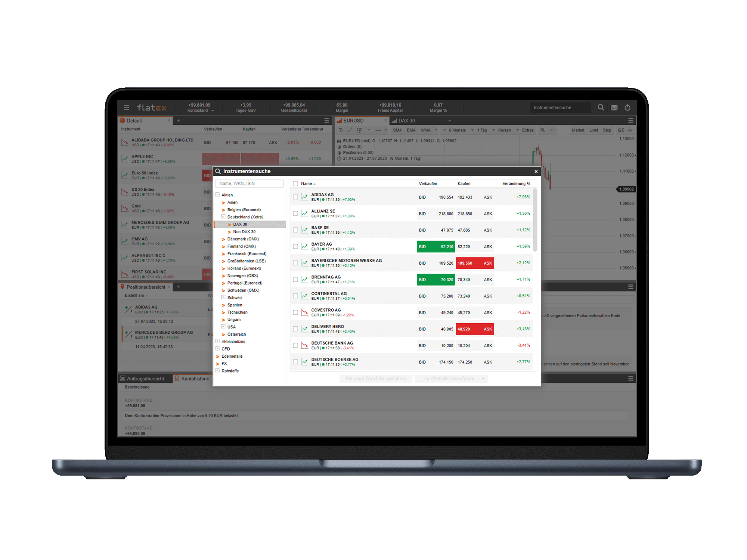Collapse the Deutschland (Xetra) node
The height and width of the screenshot is (560, 747).
coord(223,217)
